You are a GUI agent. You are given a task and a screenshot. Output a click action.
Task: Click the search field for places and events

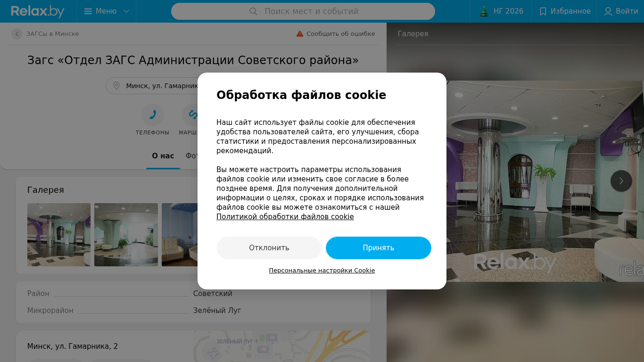click(303, 11)
